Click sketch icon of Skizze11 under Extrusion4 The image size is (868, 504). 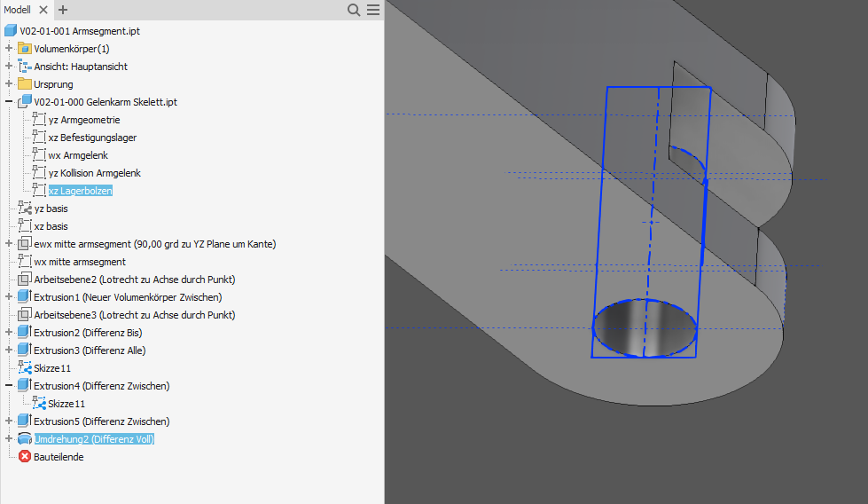point(39,403)
